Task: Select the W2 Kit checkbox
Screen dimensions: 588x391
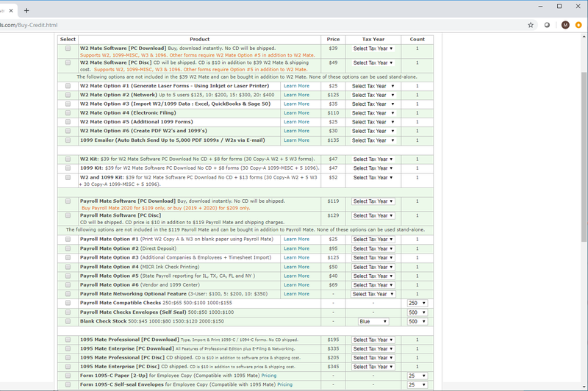Action: click(x=68, y=159)
